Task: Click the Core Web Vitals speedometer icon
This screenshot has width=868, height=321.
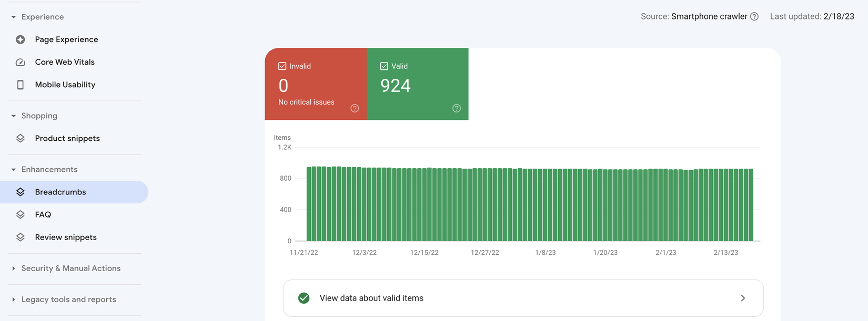Action: point(21,62)
